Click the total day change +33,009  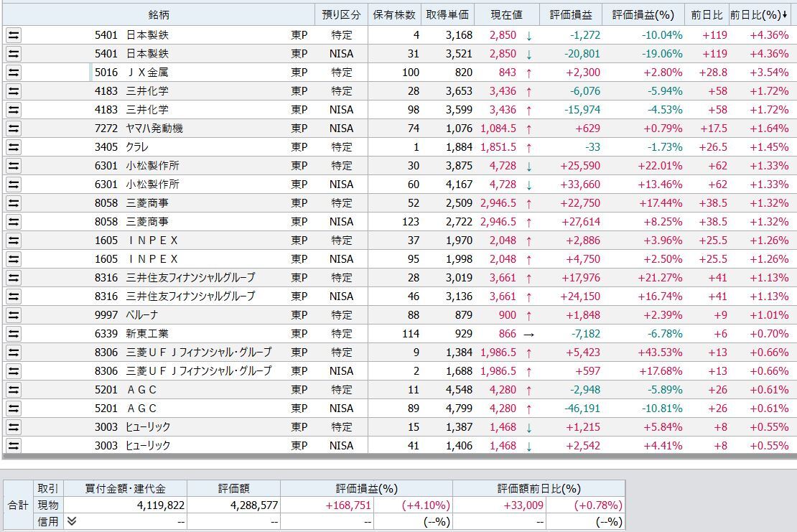point(523,505)
